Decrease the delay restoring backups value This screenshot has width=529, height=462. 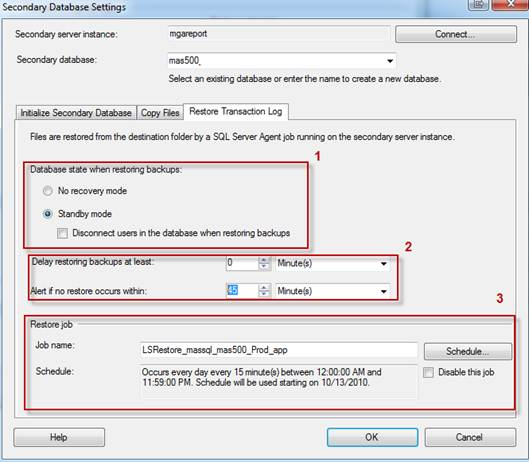(264, 267)
